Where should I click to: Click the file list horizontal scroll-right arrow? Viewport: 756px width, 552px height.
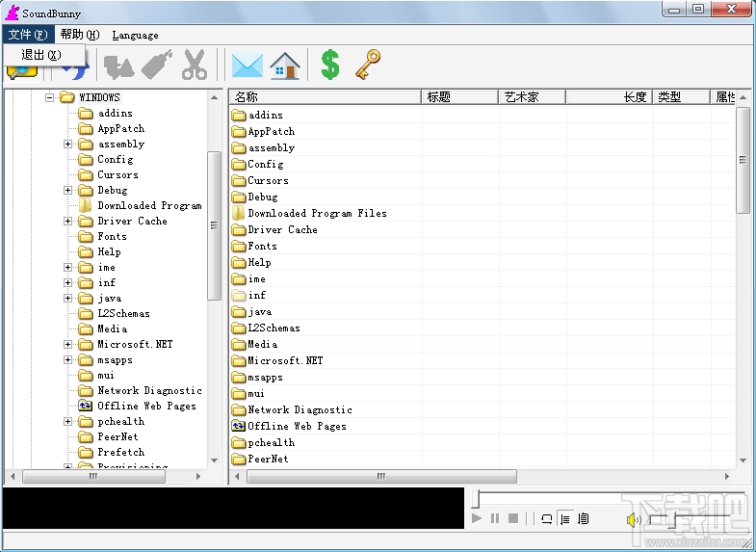pyautogui.click(x=727, y=476)
